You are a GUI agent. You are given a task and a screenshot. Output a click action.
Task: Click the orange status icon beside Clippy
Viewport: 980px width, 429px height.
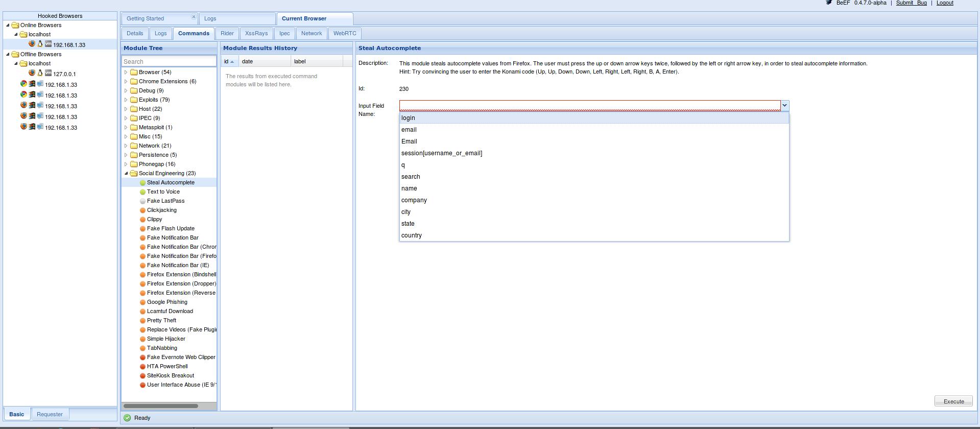[x=142, y=220]
